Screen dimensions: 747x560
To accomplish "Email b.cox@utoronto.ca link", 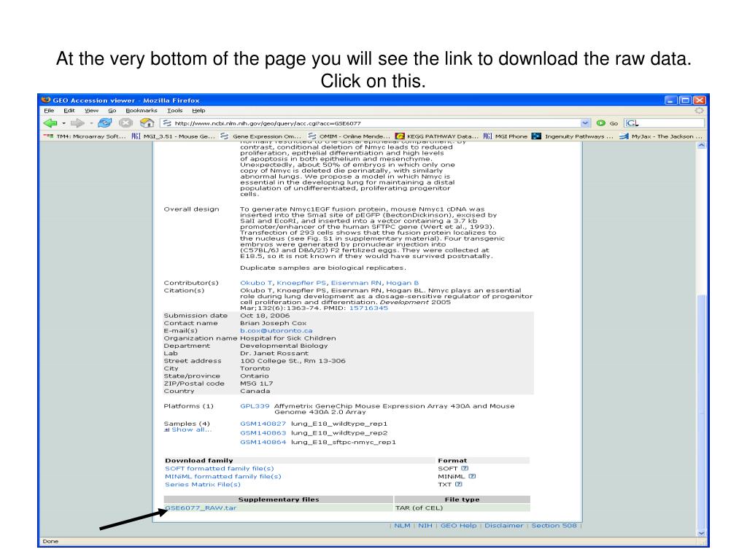I will click(x=276, y=330).
